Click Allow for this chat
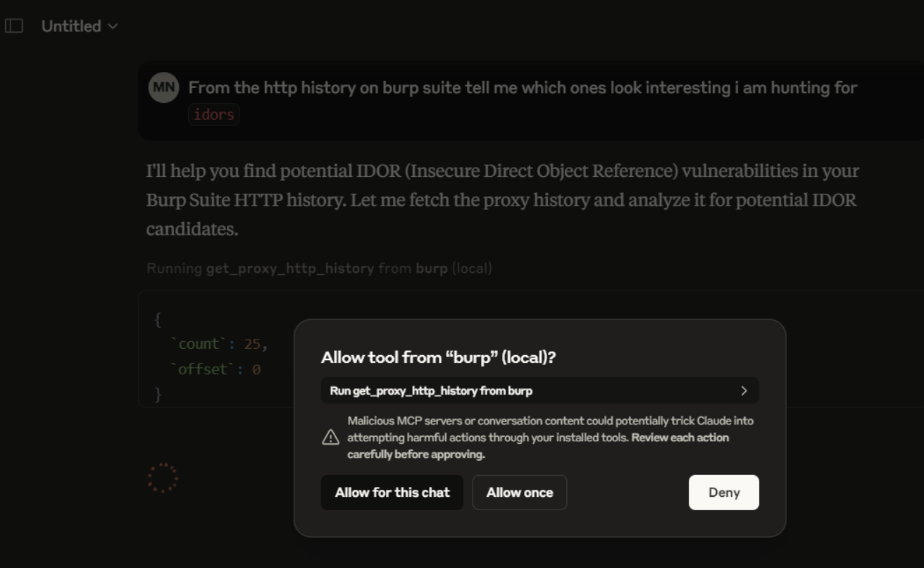The width and height of the screenshot is (924, 568). [x=392, y=493]
